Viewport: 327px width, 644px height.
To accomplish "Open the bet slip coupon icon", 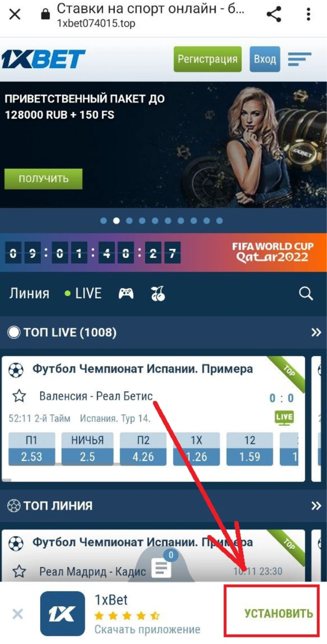I will (x=161, y=567).
